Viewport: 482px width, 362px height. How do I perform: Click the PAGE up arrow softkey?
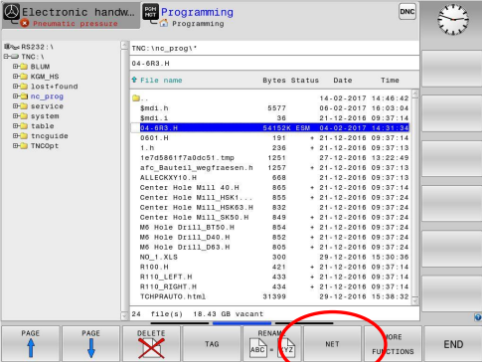pos(30,344)
